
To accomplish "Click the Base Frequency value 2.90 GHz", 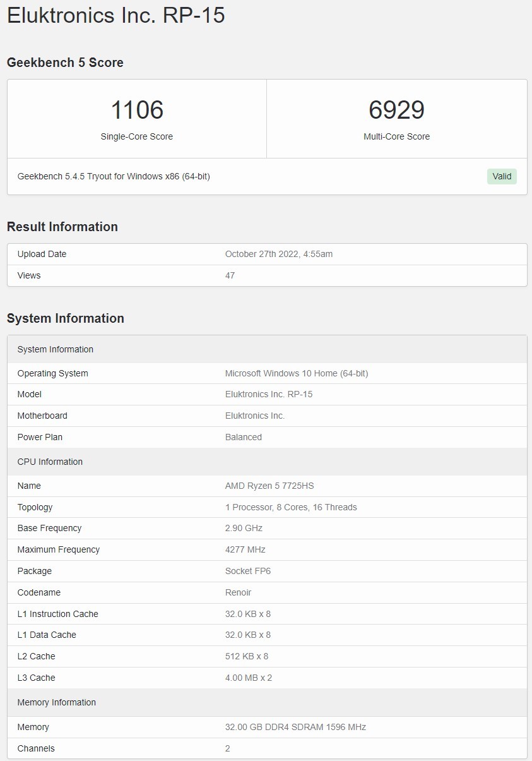I will [244, 528].
